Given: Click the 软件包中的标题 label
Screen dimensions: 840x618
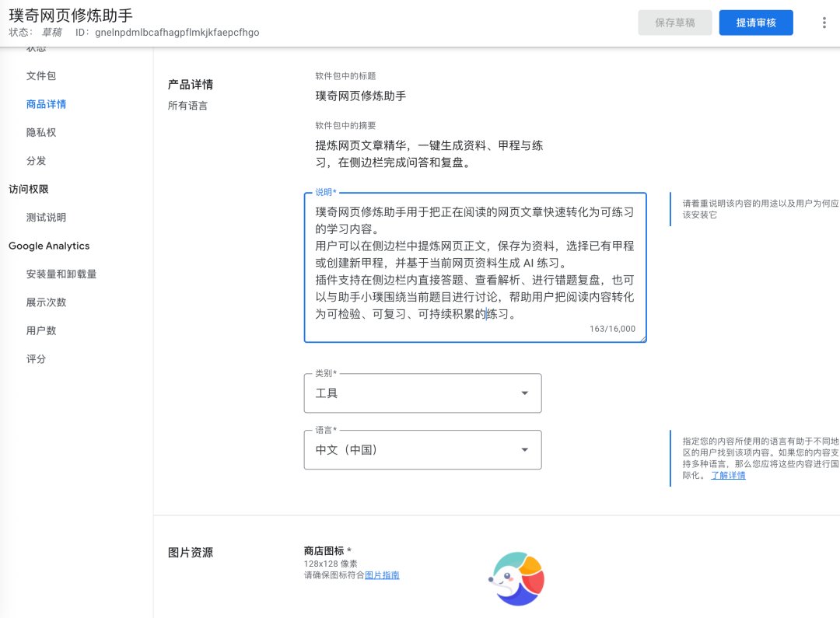Looking at the screenshot, I should click(345, 76).
